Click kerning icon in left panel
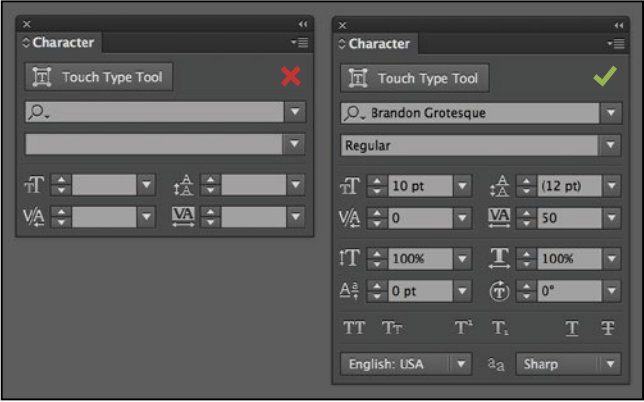Viewport: 644px width, 402px height. pos(34,217)
